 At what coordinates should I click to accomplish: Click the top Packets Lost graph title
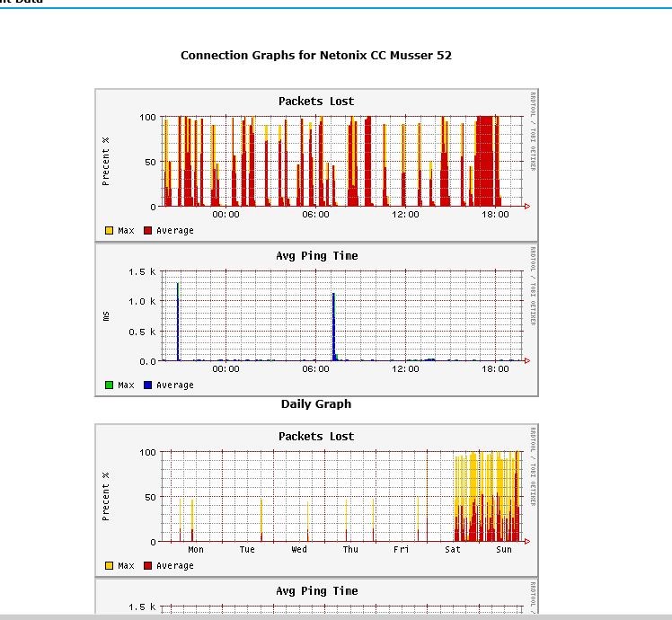316,102
